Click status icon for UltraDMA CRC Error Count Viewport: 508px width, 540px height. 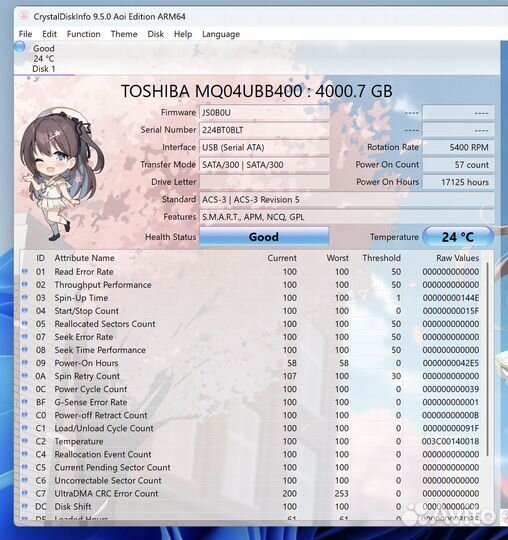click(24, 493)
